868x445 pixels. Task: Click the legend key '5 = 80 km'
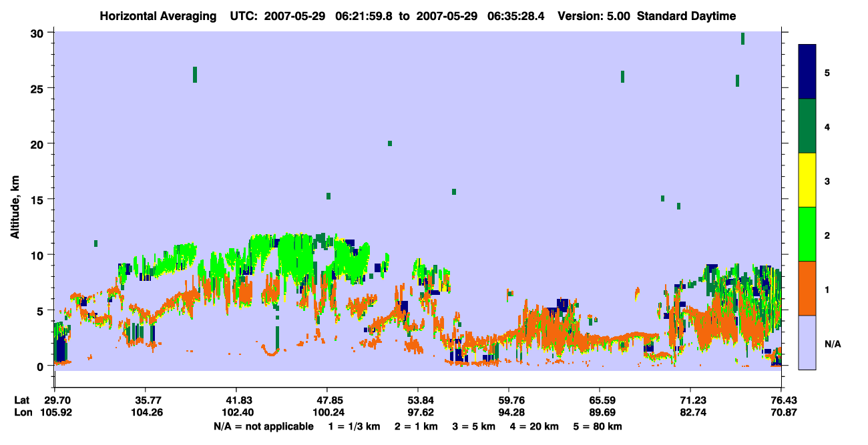coord(598,426)
